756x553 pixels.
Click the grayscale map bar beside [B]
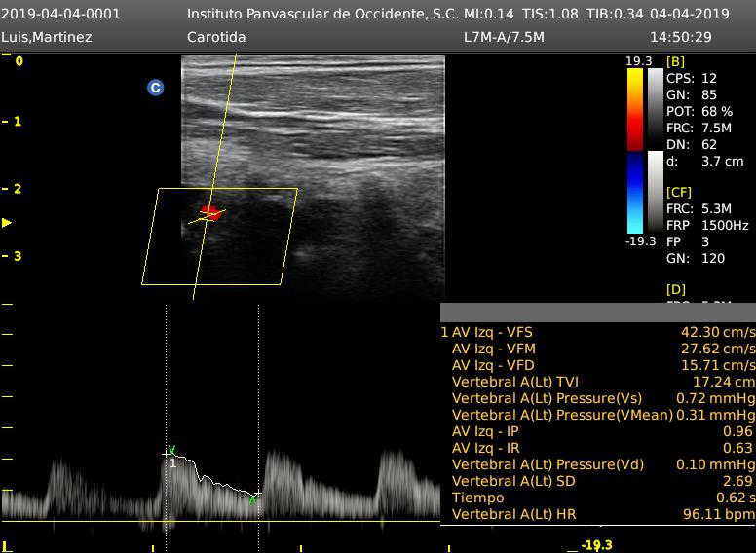656,110
